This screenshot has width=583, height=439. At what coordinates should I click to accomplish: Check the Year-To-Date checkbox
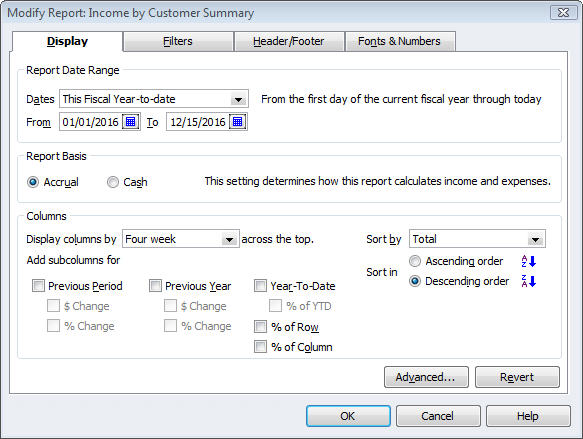tap(260, 286)
